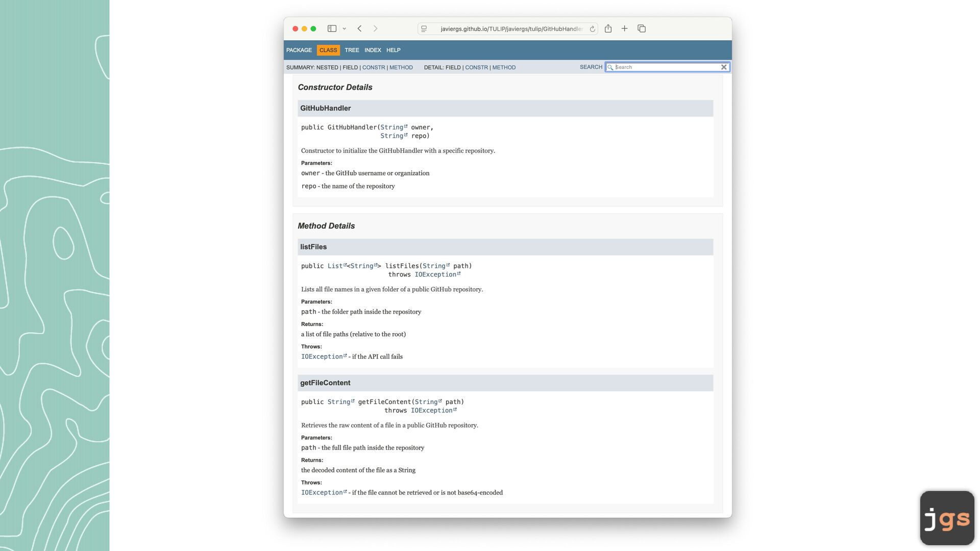Focus the Javadoc search field
The width and height of the screenshot is (980, 551).
pyautogui.click(x=667, y=67)
